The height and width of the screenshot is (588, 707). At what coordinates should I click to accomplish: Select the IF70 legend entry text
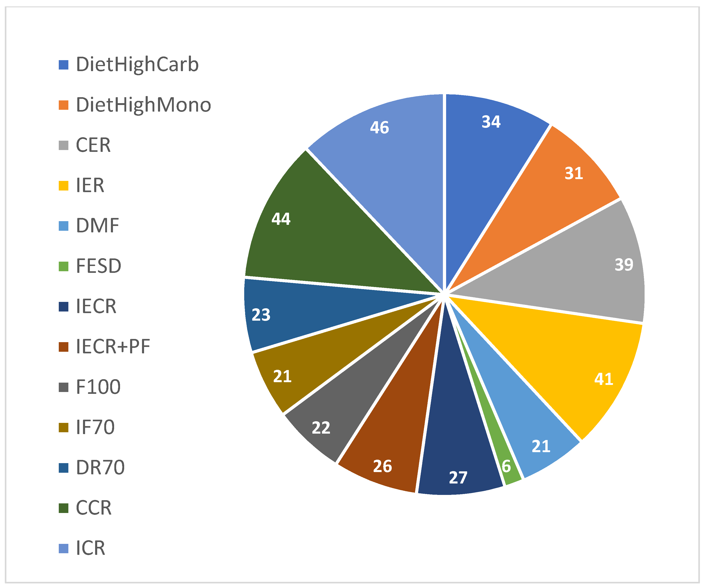click(95, 427)
